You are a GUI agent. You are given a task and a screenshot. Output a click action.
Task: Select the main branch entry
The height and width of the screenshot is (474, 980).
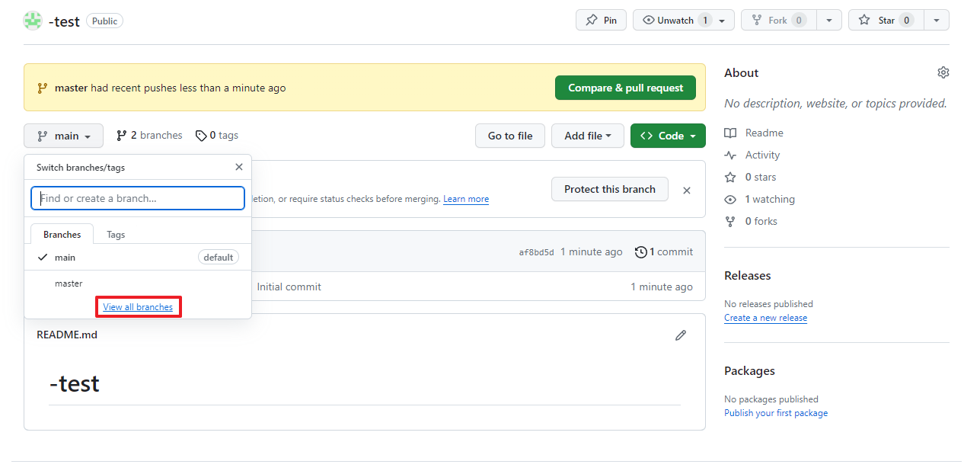pos(138,258)
